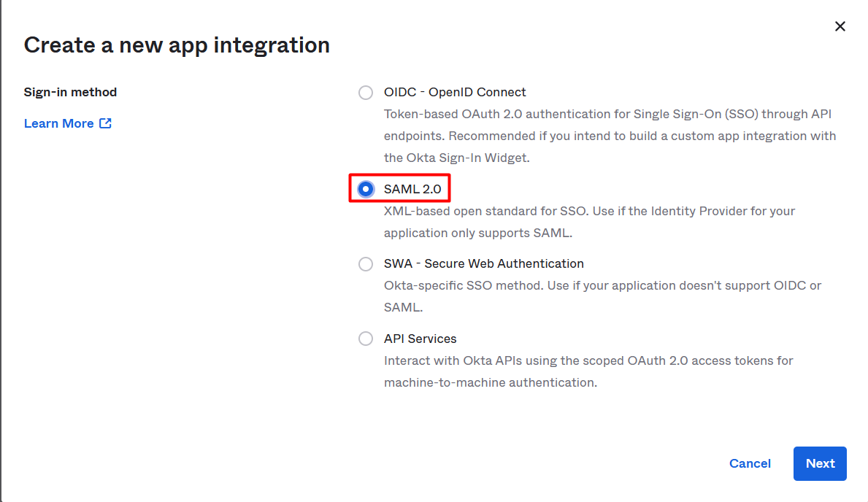The image size is (868, 502).
Task: Choose the SWA radio button option
Action: point(366,264)
